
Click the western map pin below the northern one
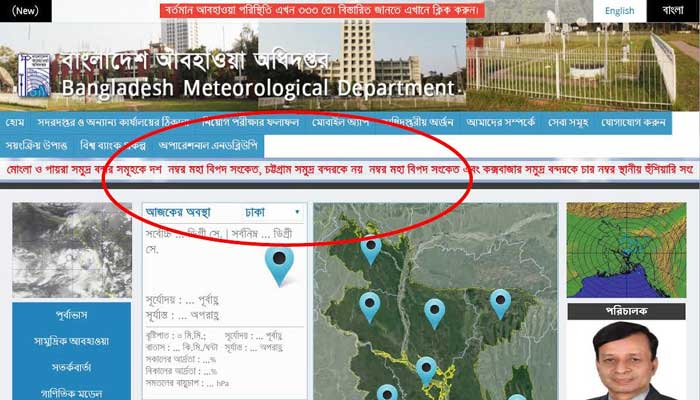[x=370, y=307]
